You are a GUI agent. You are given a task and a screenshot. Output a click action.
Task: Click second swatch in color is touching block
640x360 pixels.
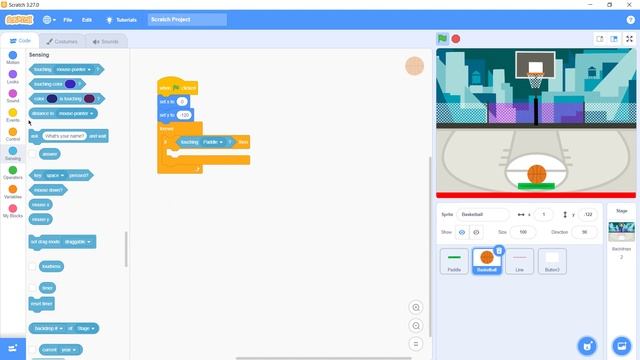pyautogui.click(x=89, y=99)
